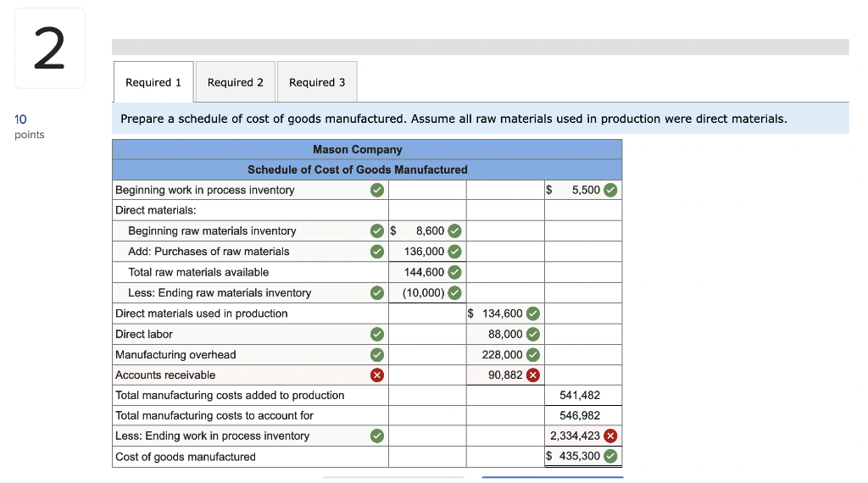Click green check next to 144,600 value
This screenshot has width=868, height=483.
click(x=454, y=272)
